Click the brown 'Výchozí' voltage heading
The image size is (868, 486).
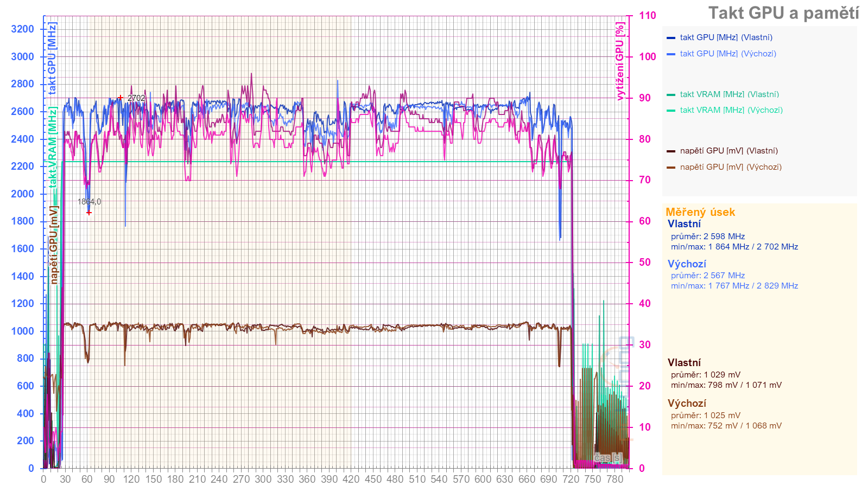pyautogui.click(x=687, y=404)
